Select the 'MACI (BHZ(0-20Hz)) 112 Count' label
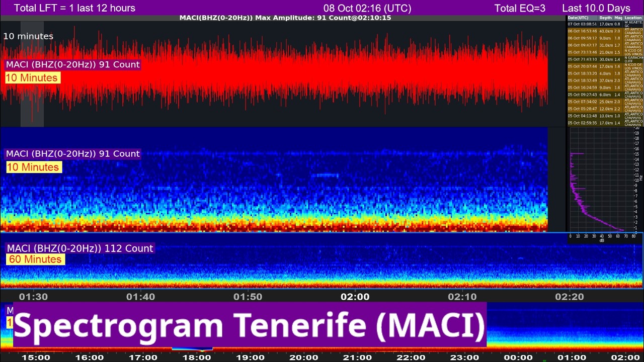Image resolution: width=644 pixels, height=362 pixels. pos(80,248)
